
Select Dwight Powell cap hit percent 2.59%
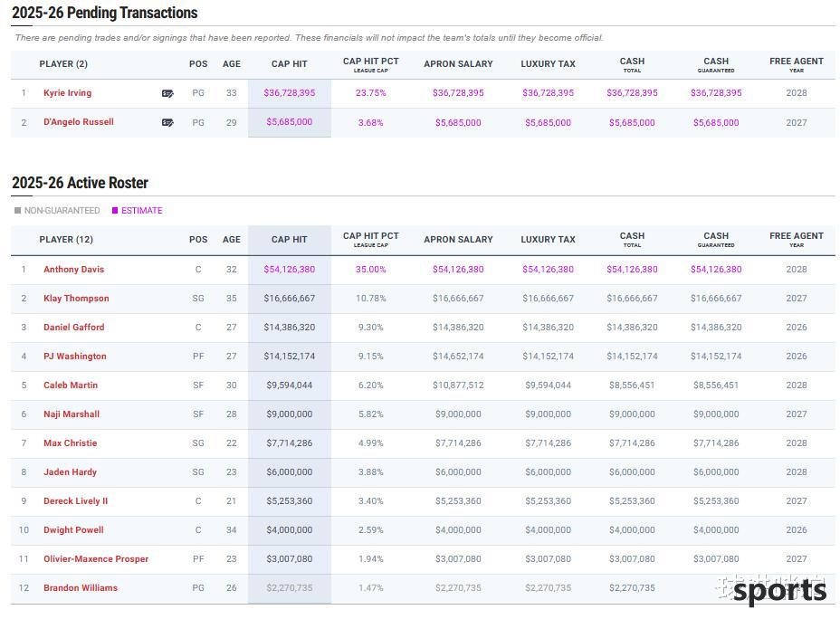click(x=371, y=529)
